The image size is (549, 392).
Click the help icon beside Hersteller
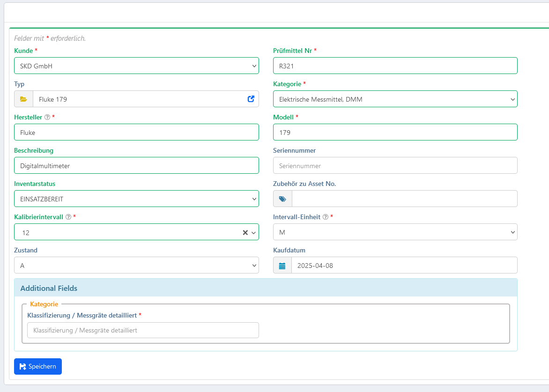[x=47, y=117]
